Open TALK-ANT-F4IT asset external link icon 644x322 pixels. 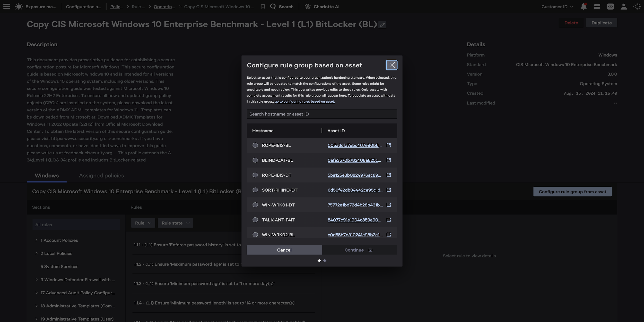[x=389, y=220]
